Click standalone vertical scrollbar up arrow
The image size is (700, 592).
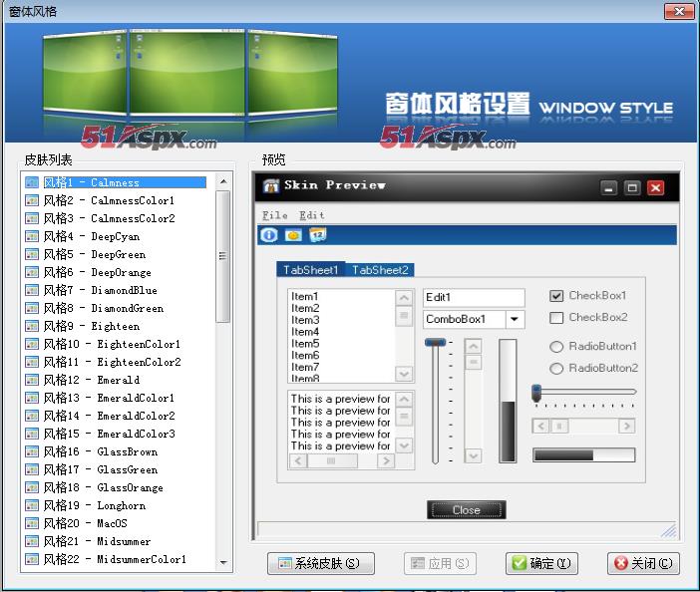(474, 346)
